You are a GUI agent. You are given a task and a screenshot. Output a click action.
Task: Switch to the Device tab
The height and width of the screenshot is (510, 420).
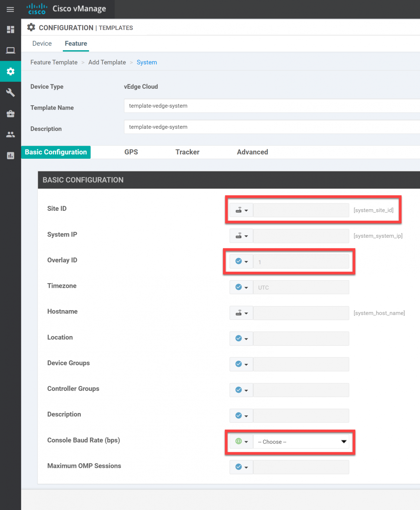(42, 43)
